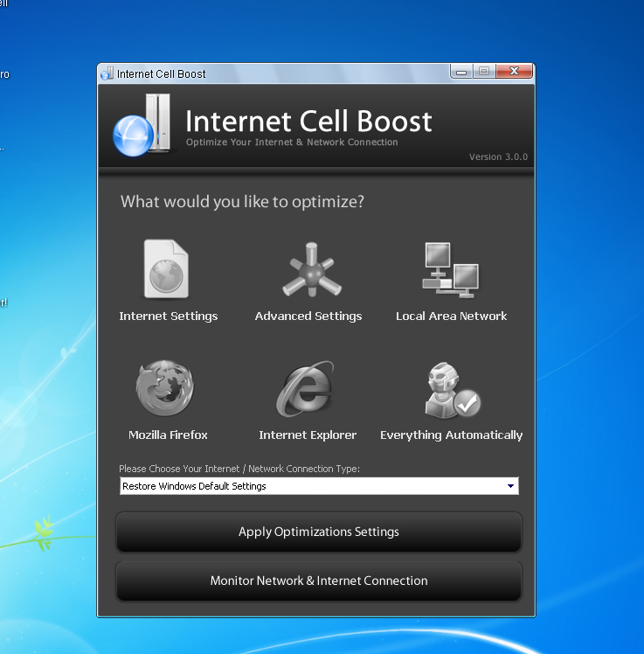This screenshot has width=644, height=654.
Task: Click the Local Area Network label
Action: pyautogui.click(x=452, y=317)
